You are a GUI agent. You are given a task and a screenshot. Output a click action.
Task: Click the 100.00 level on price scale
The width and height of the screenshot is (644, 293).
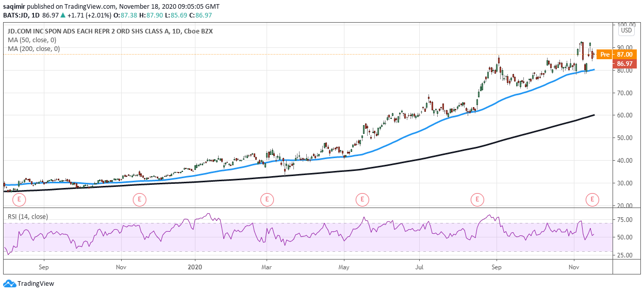[x=625, y=25]
